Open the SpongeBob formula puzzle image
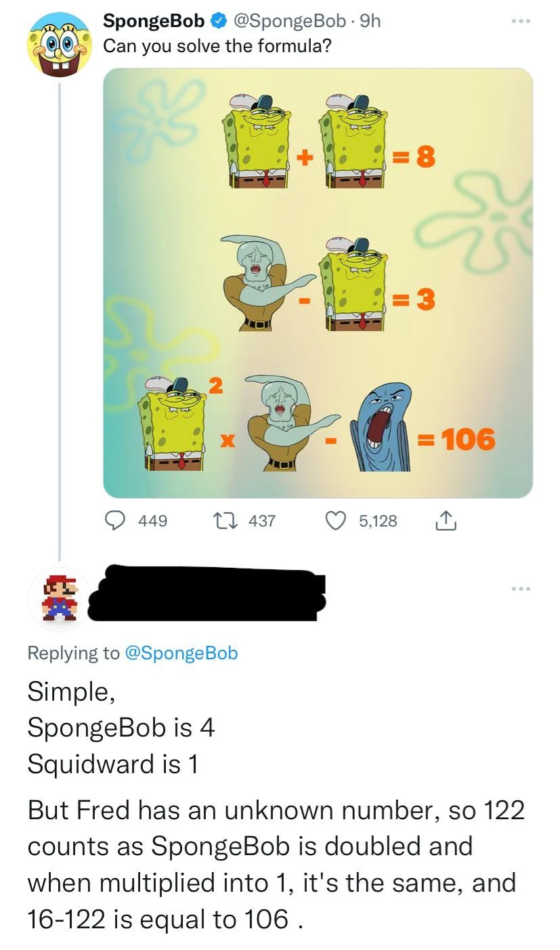Screen dimensions: 560x950 pyautogui.click(x=318, y=283)
